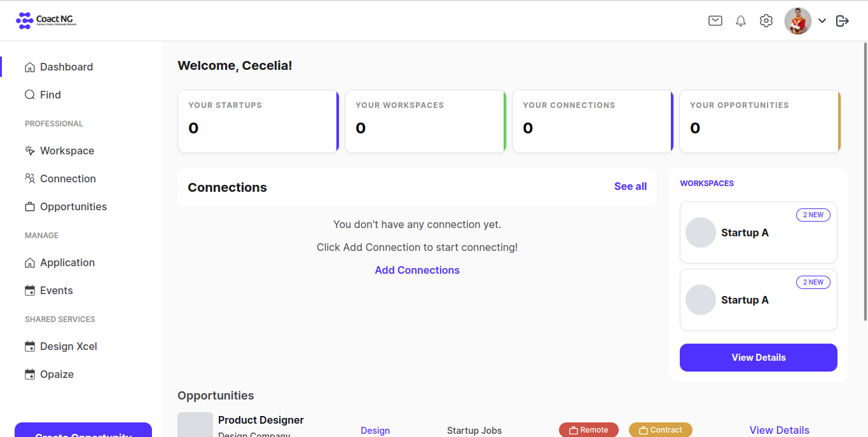Screen dimensions: 868x437
Task: Expand the profile dropdown chevron
Action: point(822,21)
